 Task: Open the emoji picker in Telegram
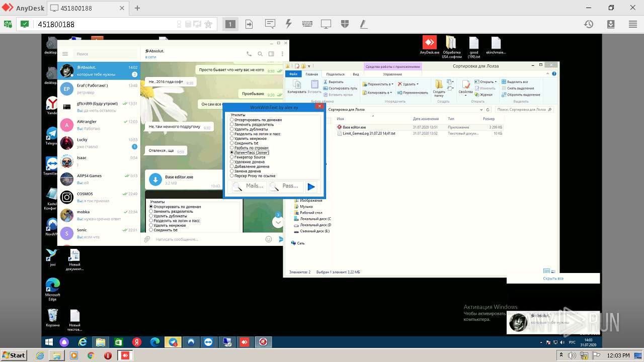point(269,239)
